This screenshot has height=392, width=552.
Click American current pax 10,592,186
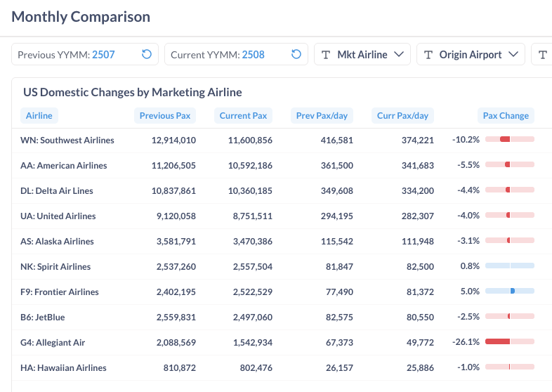(250, 166)
